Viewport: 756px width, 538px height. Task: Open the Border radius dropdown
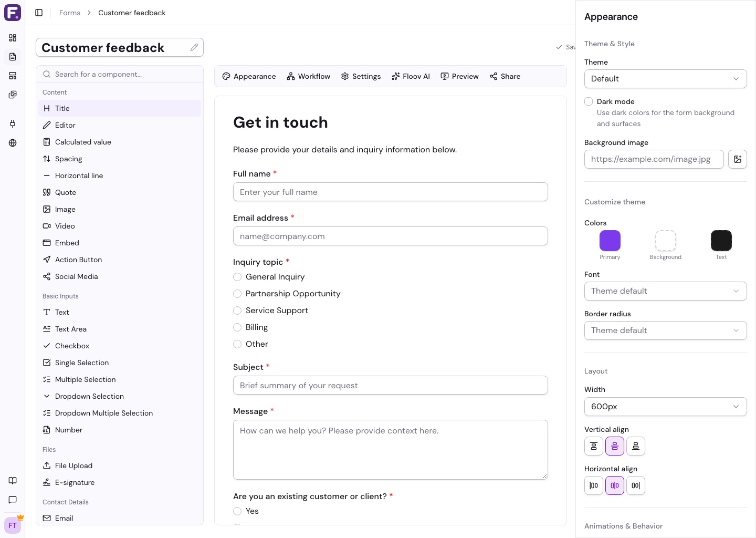pyautogui.click(x=666, y=330)
